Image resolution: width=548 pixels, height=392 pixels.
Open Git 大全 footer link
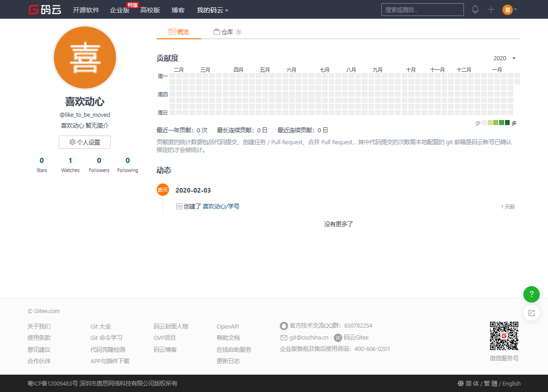pos(100,326)
